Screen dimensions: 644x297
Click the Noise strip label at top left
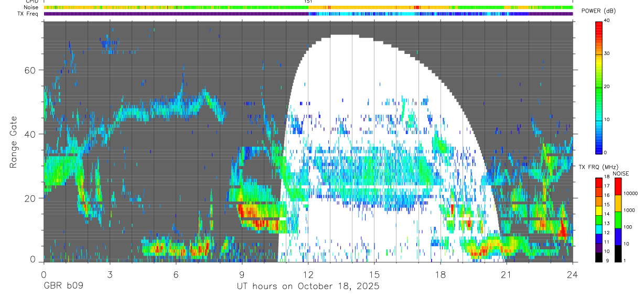point(31,7)
